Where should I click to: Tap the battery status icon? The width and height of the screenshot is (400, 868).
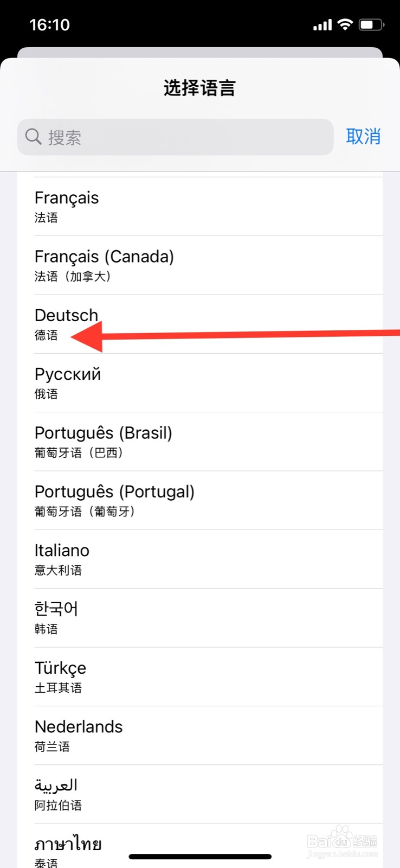coord(371,24)
